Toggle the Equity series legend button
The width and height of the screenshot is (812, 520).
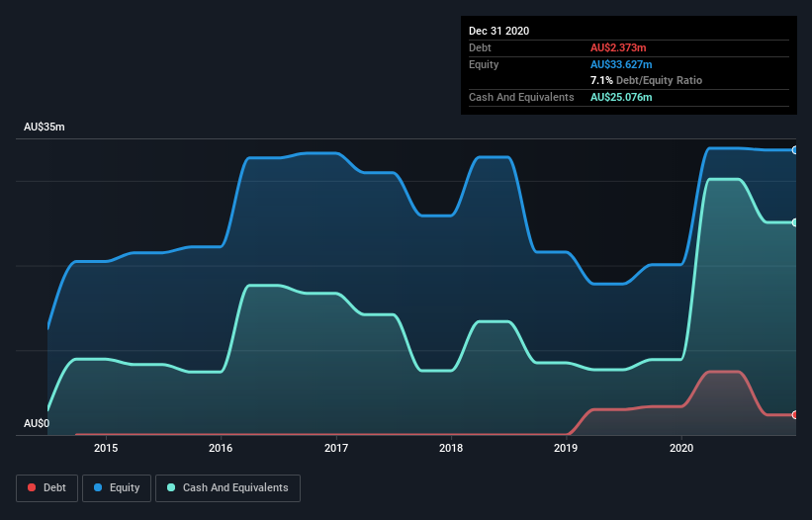point(117,488)
